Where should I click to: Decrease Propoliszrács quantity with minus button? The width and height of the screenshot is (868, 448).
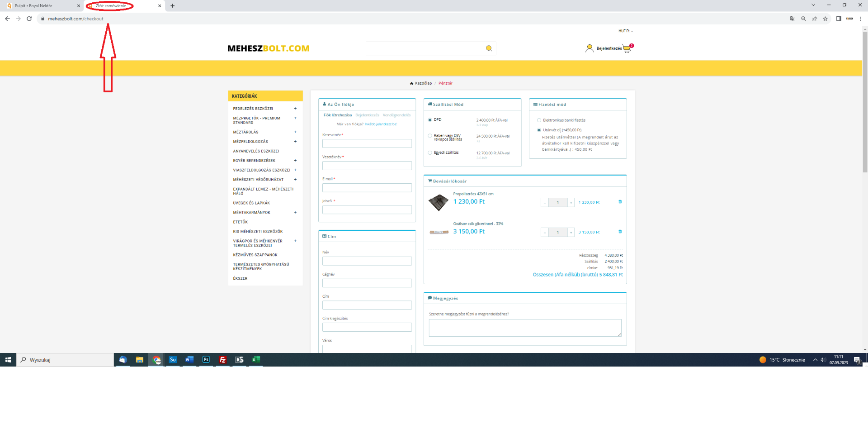point(545,202)
